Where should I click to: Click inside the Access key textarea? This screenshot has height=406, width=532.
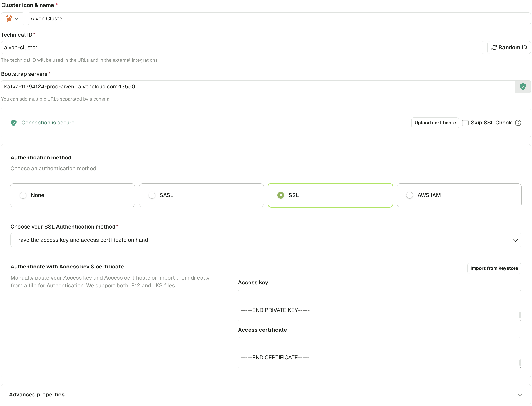click(379, 305)
